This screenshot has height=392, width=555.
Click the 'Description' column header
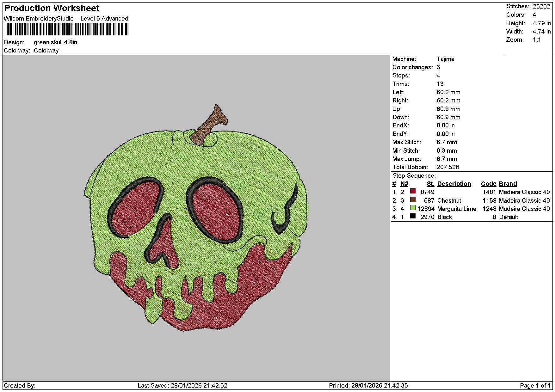tap(454, 184)
